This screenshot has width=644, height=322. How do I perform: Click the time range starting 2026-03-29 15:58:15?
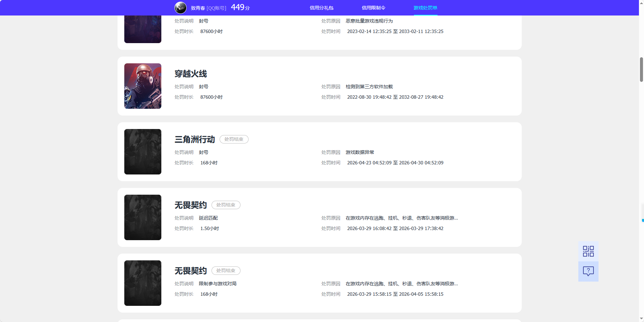tap(395, 294)
